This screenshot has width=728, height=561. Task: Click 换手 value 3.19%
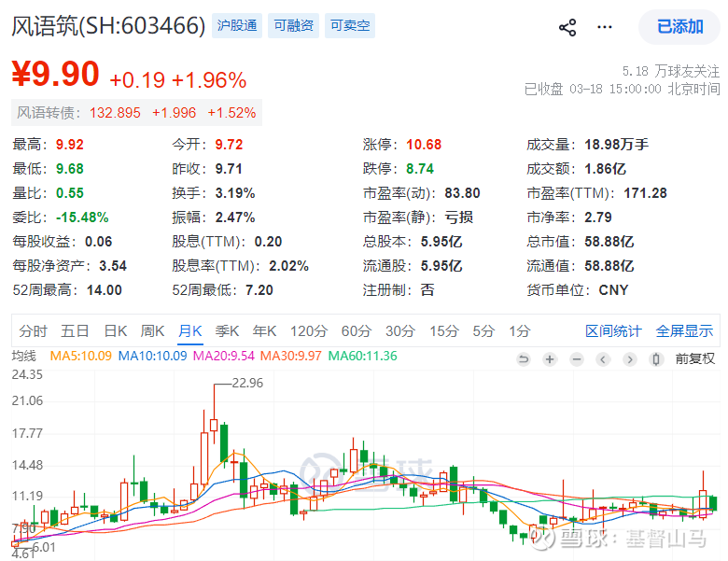pos(235,192)
